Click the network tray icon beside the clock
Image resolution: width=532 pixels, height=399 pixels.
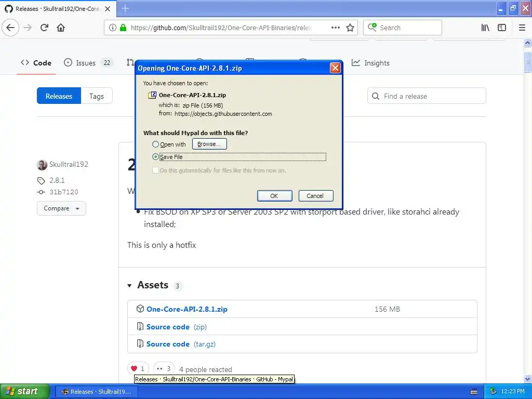[x=493, y=392]
